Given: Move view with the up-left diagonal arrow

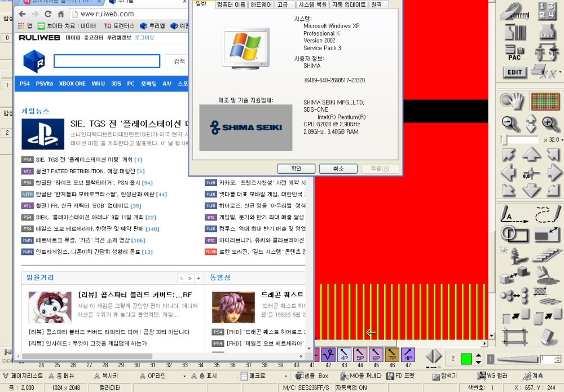Looking at the screenshot, I should pyautogui.click(x=509, y=155).
